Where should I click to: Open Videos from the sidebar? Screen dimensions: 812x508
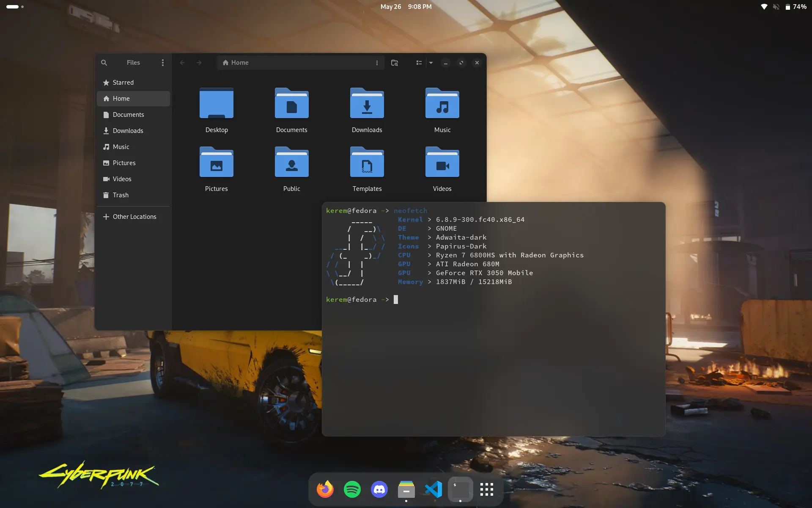click(133, 179)
